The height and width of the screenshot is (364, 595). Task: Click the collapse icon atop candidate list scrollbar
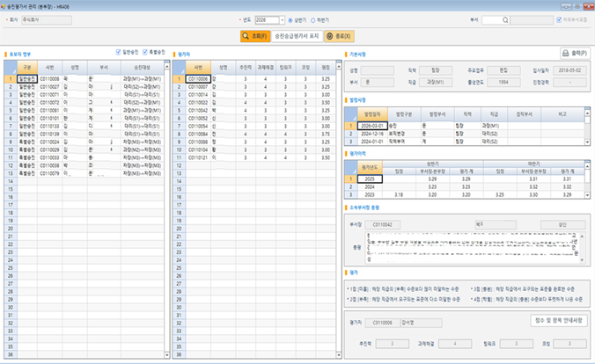[x=167, y=61]
